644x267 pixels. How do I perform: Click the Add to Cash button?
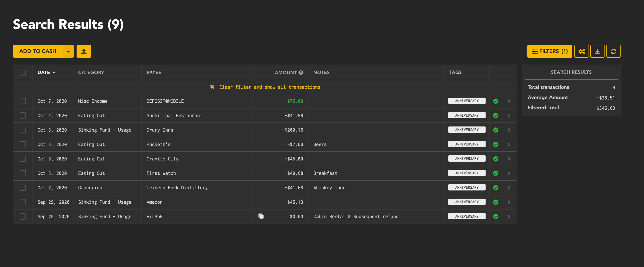(x=38, y=51)
